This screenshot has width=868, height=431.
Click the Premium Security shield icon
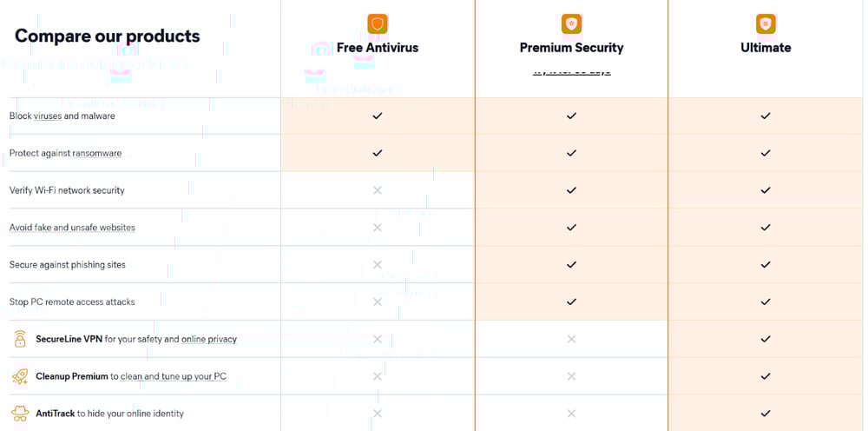pos(571,23)
